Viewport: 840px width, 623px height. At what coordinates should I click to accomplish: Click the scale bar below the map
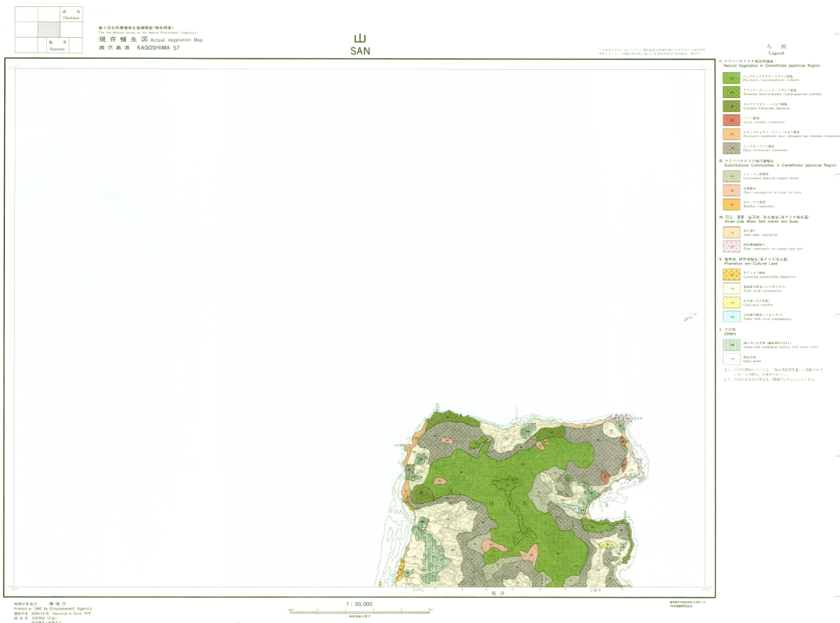(x=359, y=611)
